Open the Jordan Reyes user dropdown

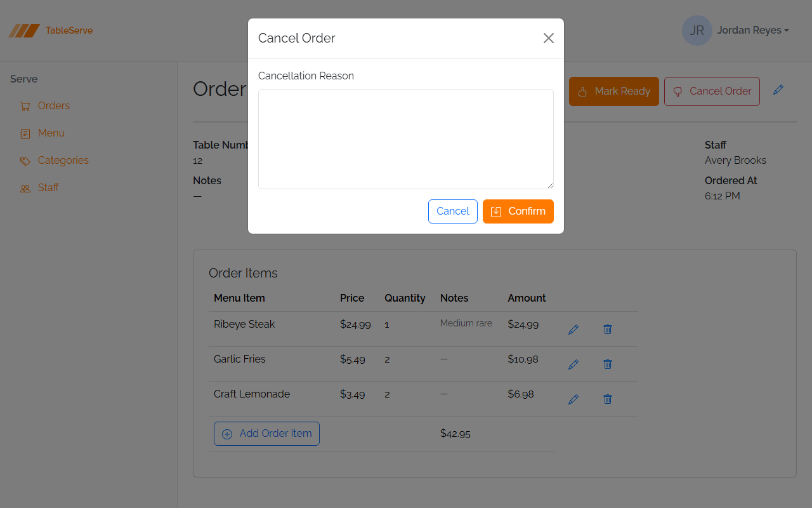point(753,30)
